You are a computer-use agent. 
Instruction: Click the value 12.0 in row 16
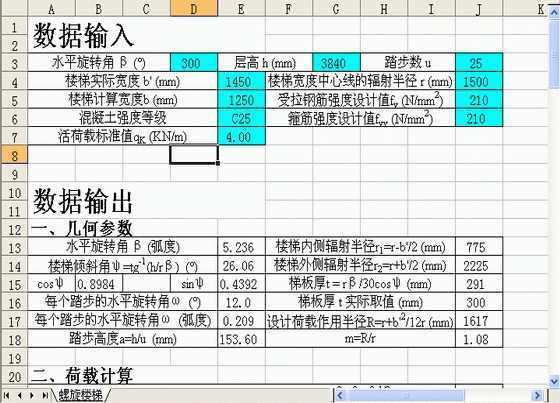click(x=241, y=302)
